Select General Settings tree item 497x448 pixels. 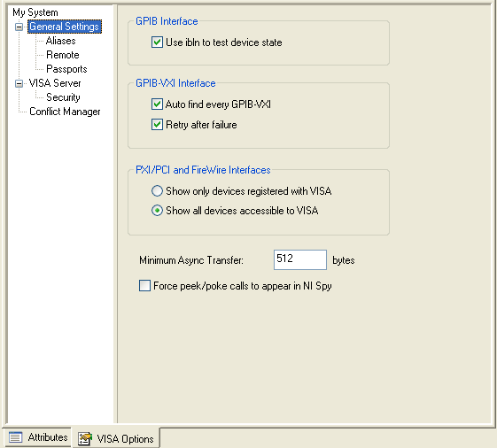click(x=65, y=27)
